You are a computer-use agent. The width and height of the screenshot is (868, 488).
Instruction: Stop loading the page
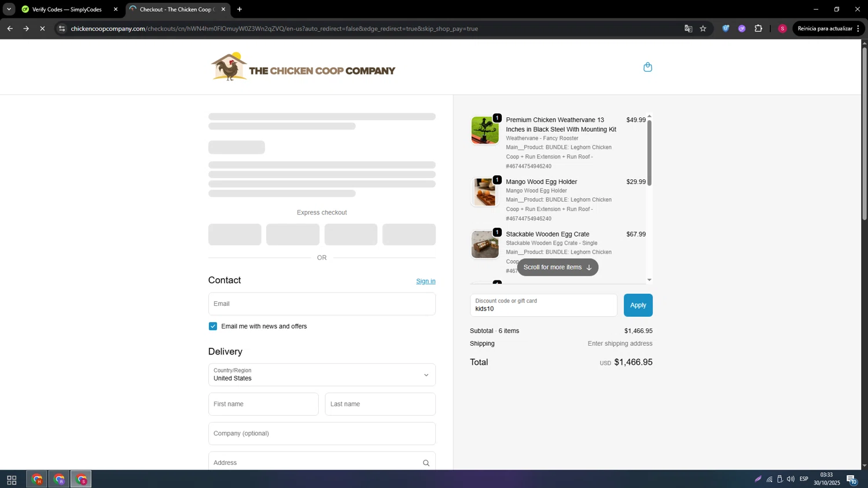click(42, 28)
